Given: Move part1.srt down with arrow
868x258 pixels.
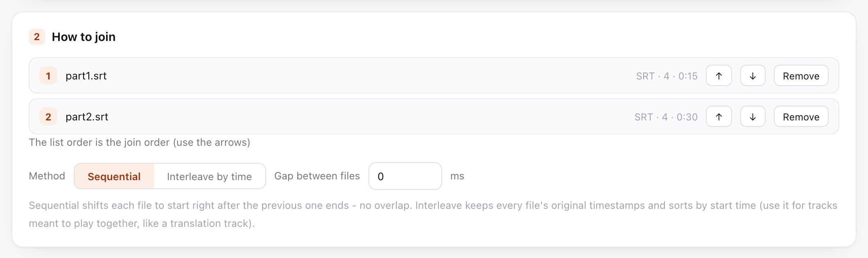Looking at the screenshot, I should pyautogui.click(x=753, y=76).
